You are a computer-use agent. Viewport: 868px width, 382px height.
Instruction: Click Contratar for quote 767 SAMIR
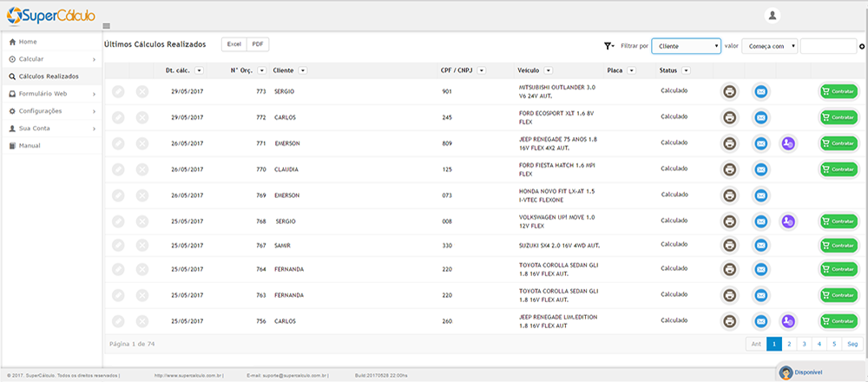(x=838, y=245)
